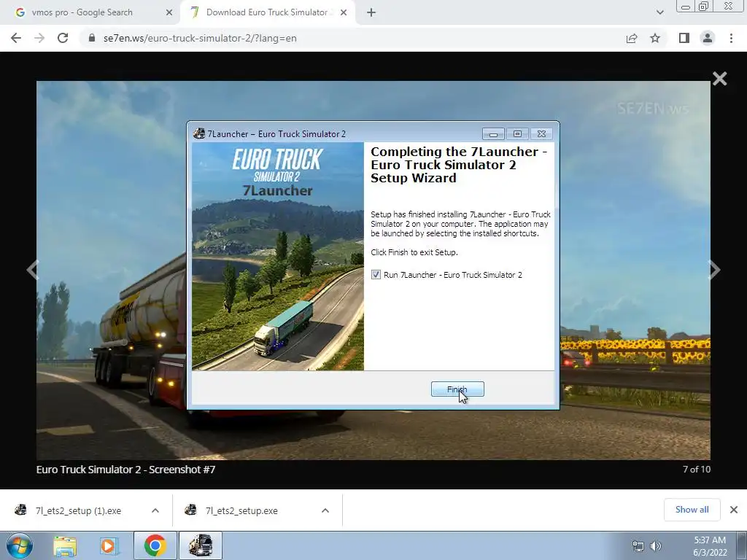Click the Euro Truck installer taskbar icon

point(201,545)
